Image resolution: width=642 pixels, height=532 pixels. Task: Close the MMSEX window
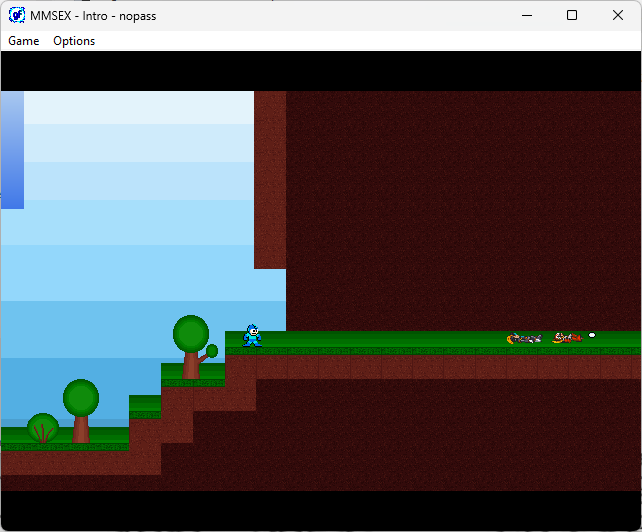point(618,16)
